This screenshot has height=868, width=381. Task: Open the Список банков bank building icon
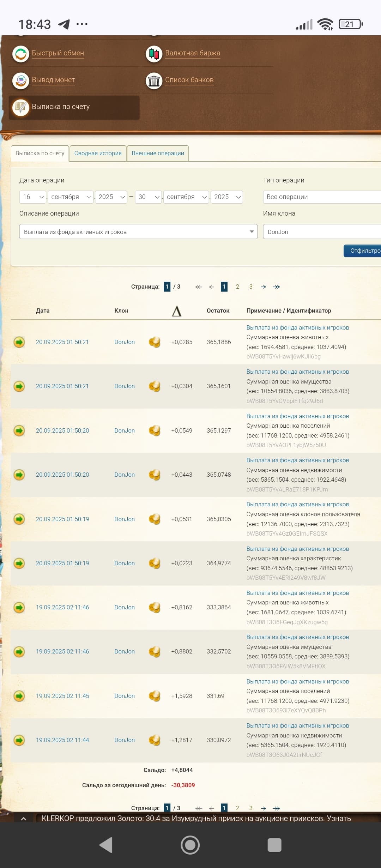point(154,81)
